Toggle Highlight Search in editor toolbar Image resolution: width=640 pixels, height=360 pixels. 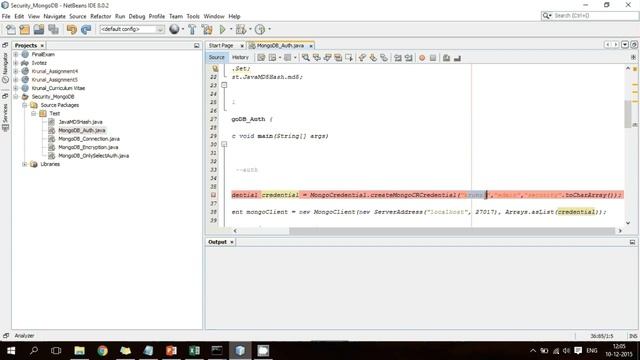tap(338, 58)
